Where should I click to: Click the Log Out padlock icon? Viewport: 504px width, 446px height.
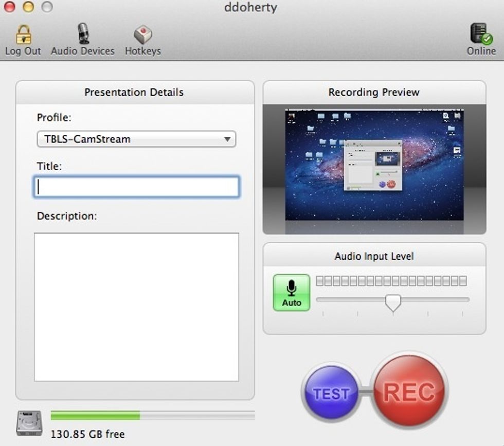tap(23, 34)
